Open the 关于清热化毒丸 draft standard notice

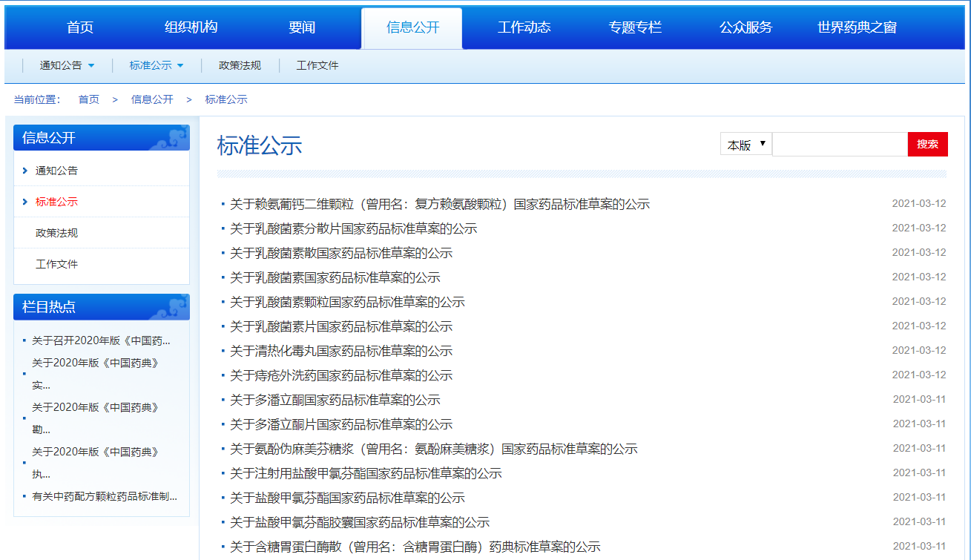click(340, 351)
